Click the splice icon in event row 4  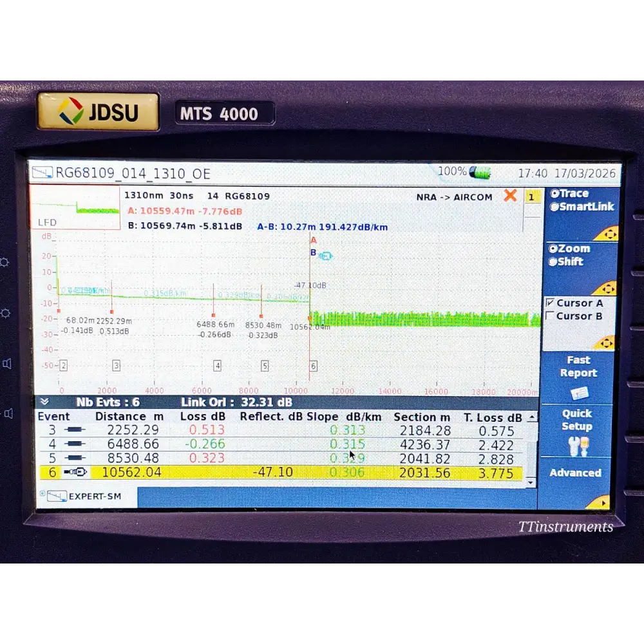[75, 444]
